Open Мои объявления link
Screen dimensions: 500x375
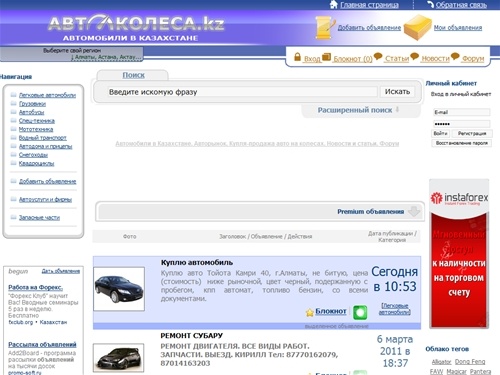pos(458,28)
